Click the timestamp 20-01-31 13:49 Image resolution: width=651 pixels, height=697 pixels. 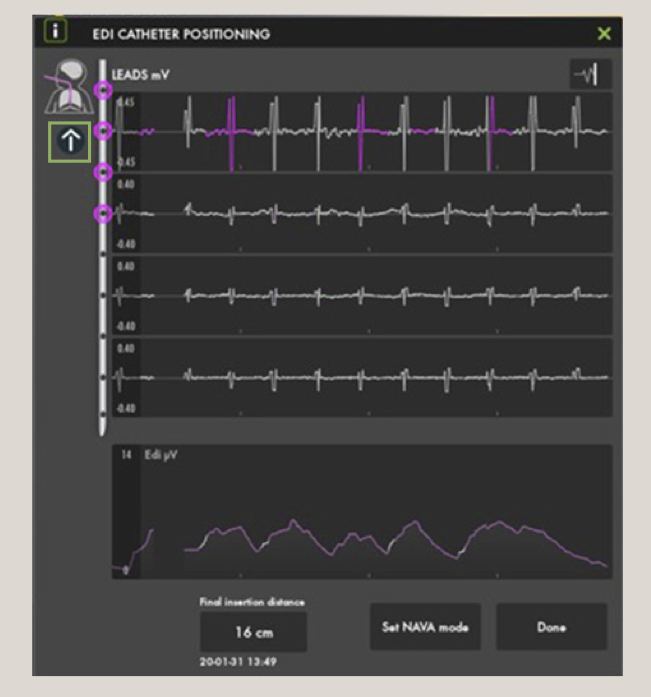click(x=238, y=661)
